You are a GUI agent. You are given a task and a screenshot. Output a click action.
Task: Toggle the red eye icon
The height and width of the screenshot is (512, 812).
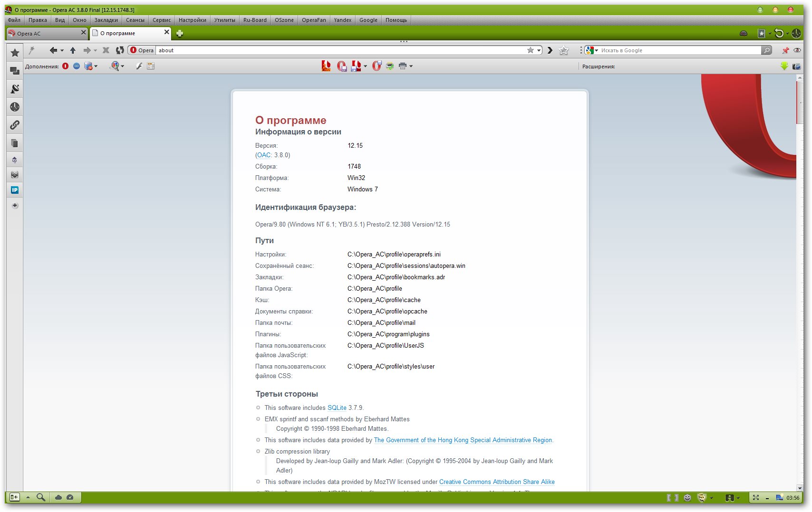pos(797,50)
